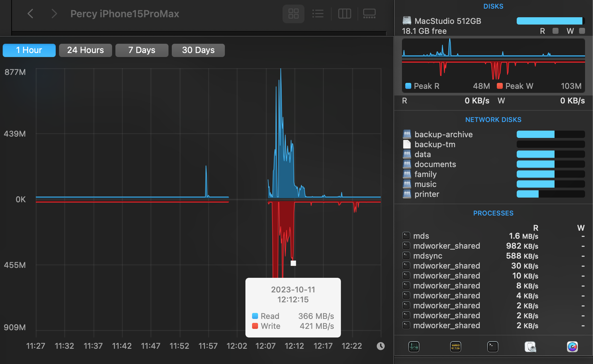
Task: Click the 18.1 GB free label
Action: [x=424, y=31]
